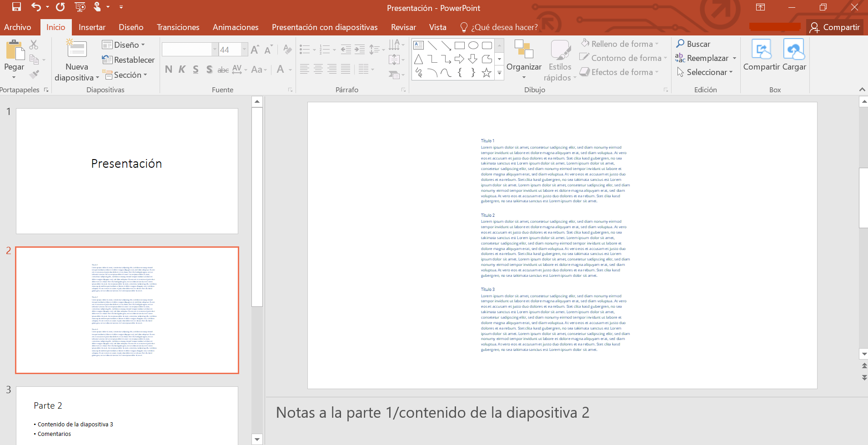This screenshot has height=445, width=868.
Task: Click the notes pane text
Action: (432, 413)
